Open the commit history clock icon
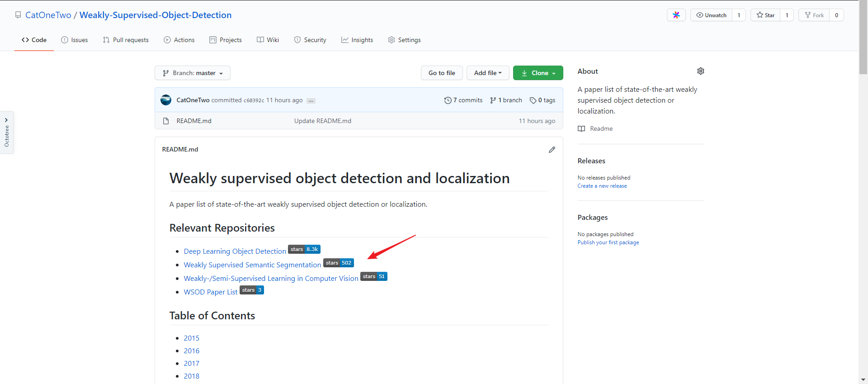Viewport: 868px width, 384px height. pos(448,100)
